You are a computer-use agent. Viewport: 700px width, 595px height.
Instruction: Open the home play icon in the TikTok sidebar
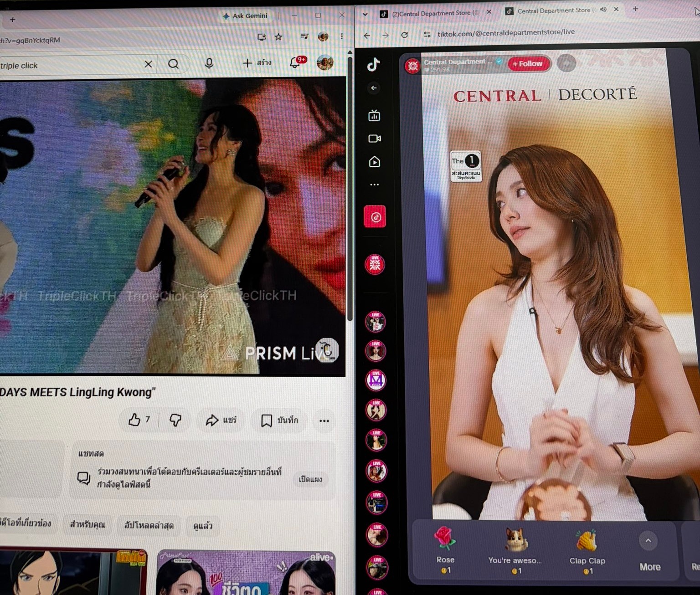click(375, 162)
